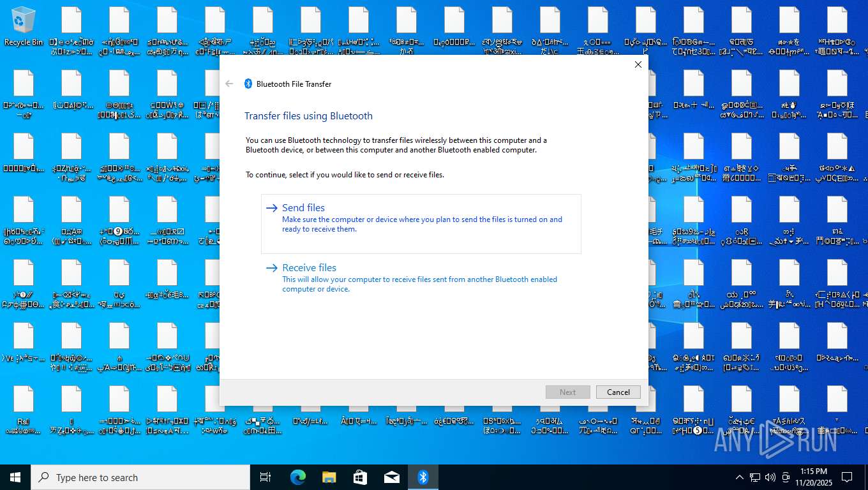Open the network status tray icon
This screenshot has height=490, width=868.
[755, 477]
